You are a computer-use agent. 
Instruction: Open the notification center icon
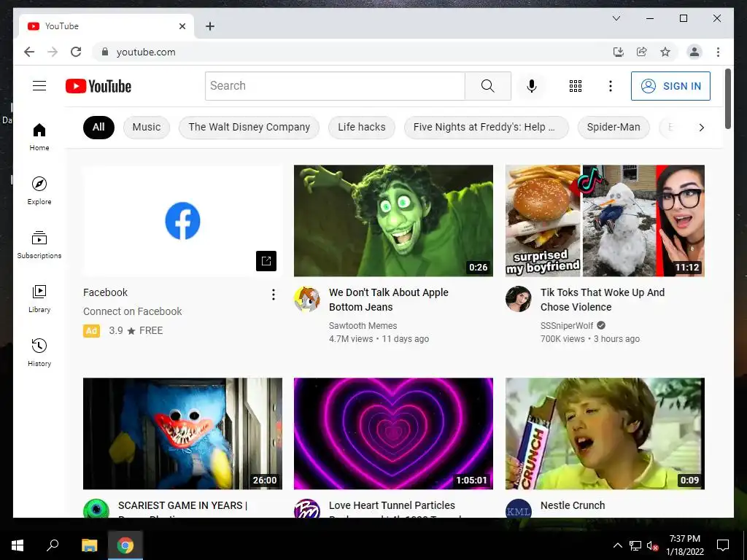pyautogui.click(x=723, y=545)
